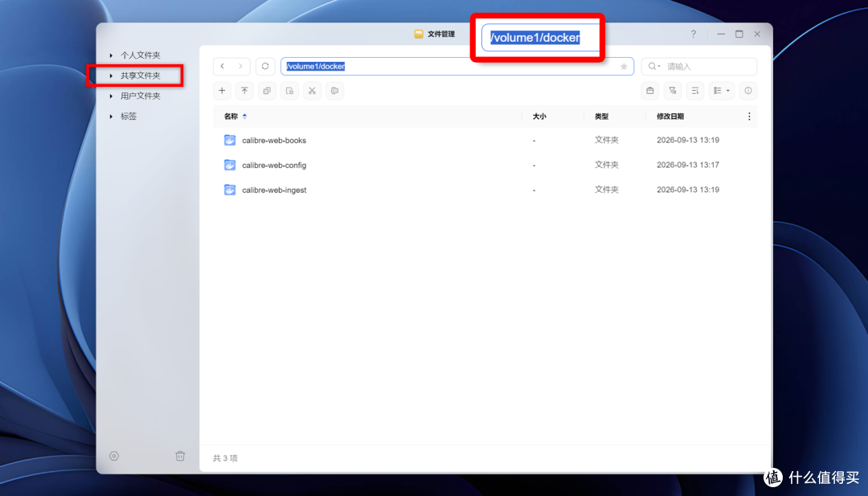This screenshot has width=868, height=496.
Task: Select 个人文件夹 in sidebar
Action: pyautogui.click(x=141, y=55)
